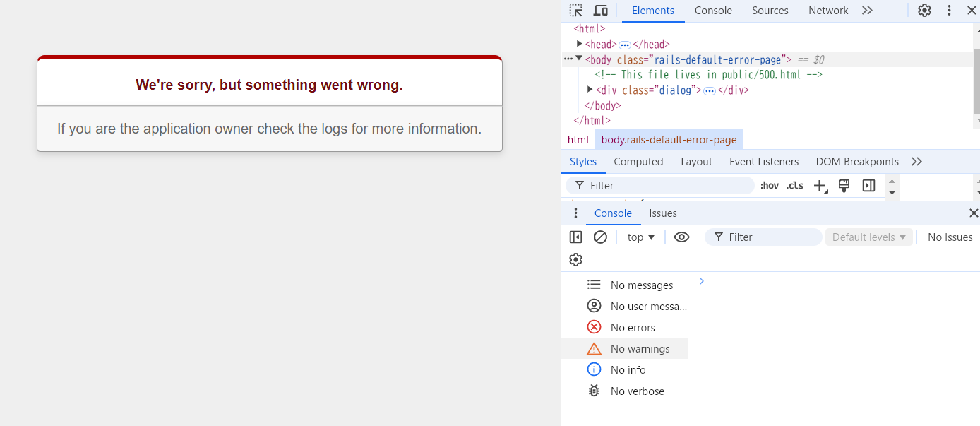Click the Styles pane scroll down arrow
Image resolution: width=980 pixels, height=426 pixels.
(892, 192)
